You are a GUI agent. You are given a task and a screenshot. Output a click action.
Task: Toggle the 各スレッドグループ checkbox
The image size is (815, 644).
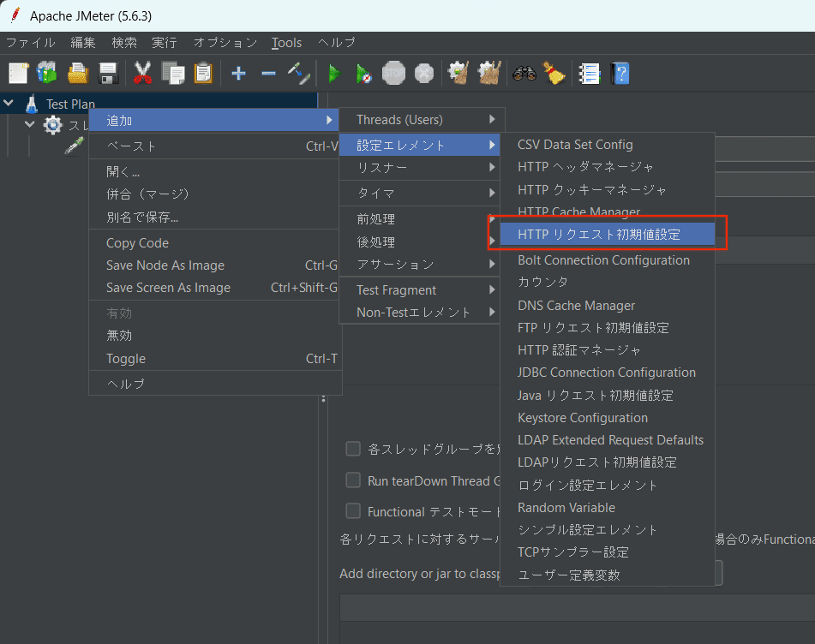353,448
